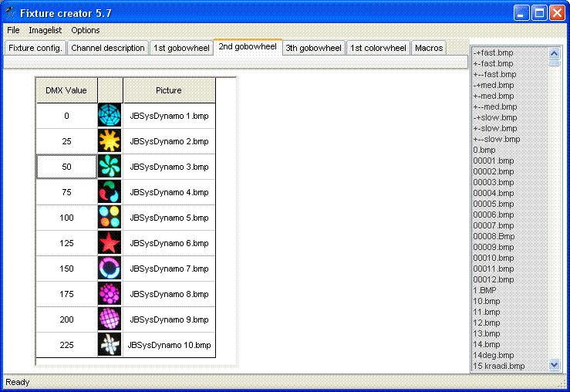Viewport: 570px width, 392px height.
Task: Open the Options menu
Action: coord(85,30)
